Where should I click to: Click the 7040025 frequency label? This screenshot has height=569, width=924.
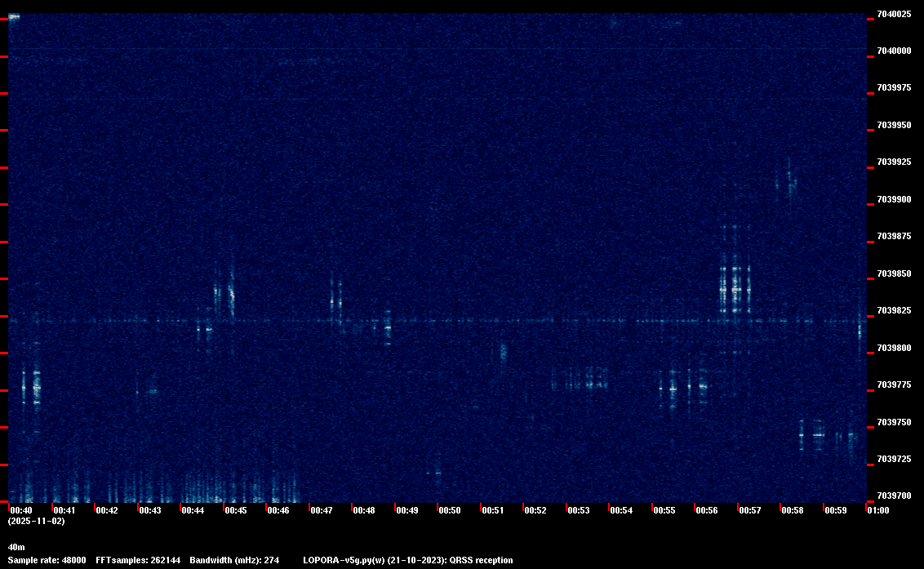click(x=894, y=14)
